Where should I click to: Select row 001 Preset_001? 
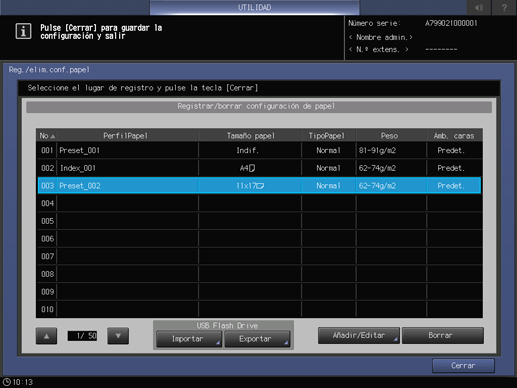click(x=259, y=150)
